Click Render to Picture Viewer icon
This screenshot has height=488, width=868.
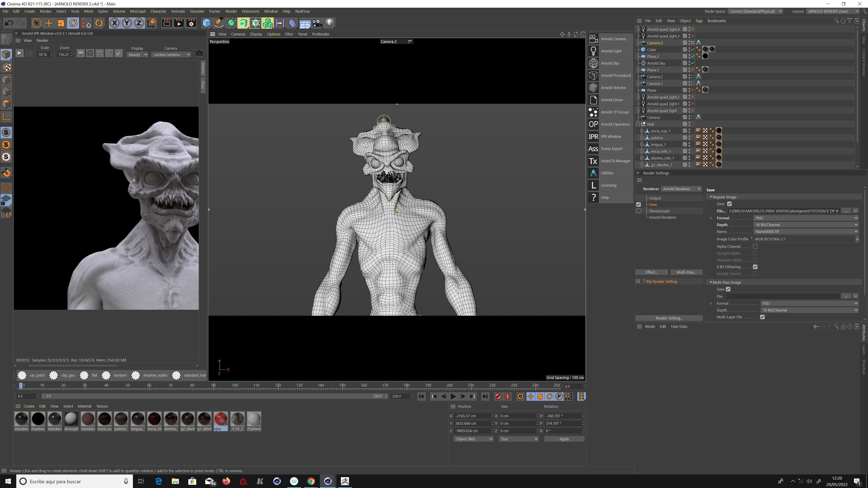[x=179, y=23]
